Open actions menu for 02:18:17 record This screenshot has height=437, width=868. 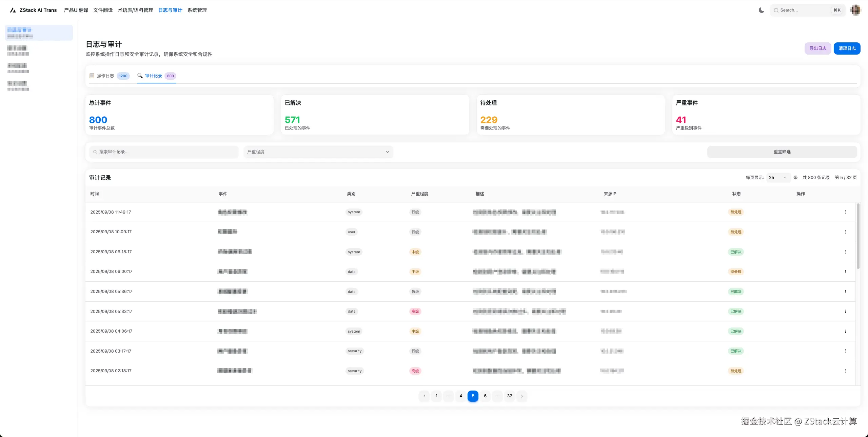pos(845,371)
